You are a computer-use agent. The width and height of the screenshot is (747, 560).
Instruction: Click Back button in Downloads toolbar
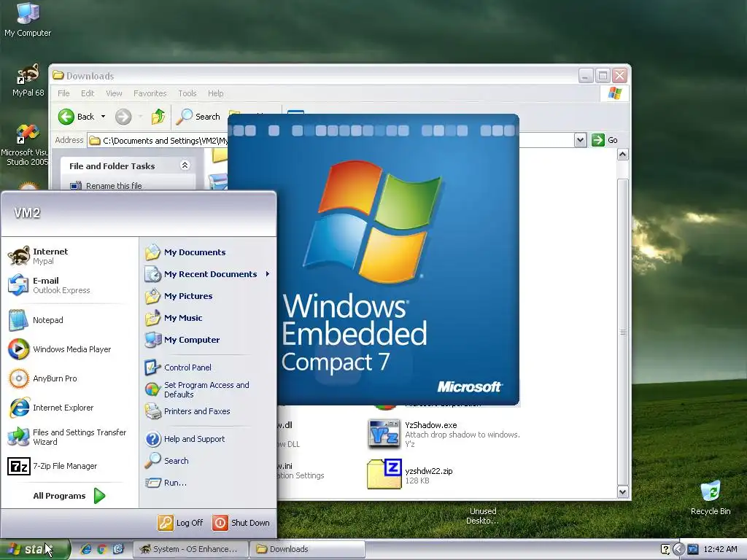point(77,117)
